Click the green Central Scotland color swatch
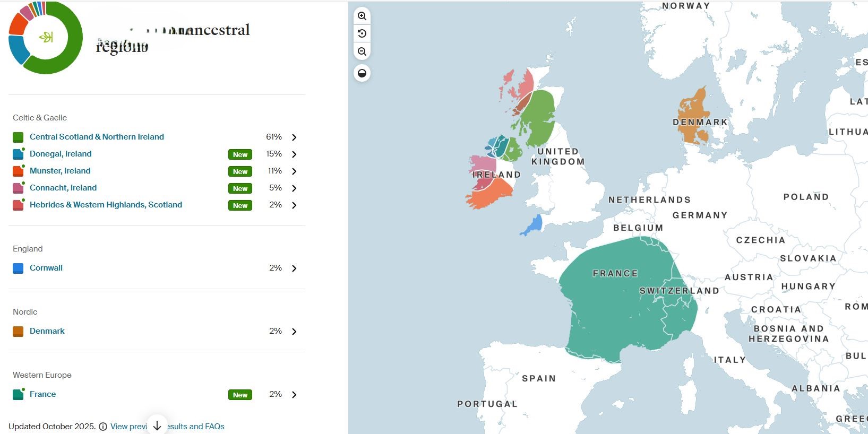This screenshot has width=868, height=434. [x=18, y=137]
